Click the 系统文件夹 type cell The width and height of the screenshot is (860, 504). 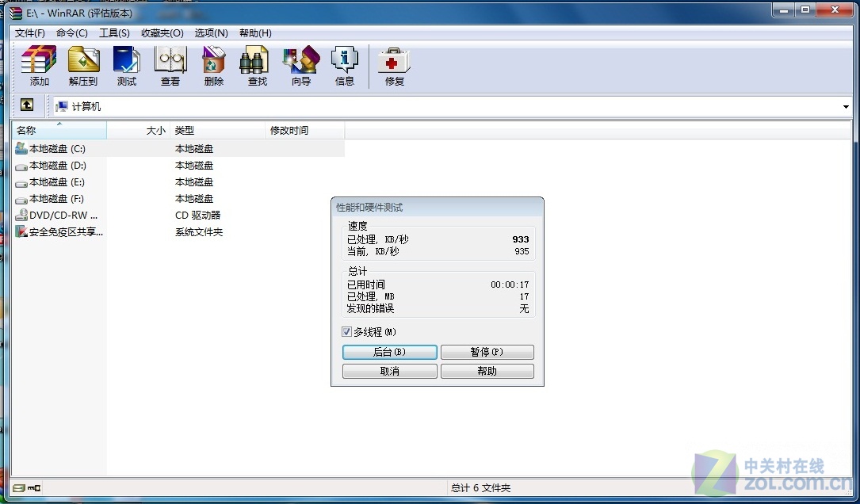[198, 232]
